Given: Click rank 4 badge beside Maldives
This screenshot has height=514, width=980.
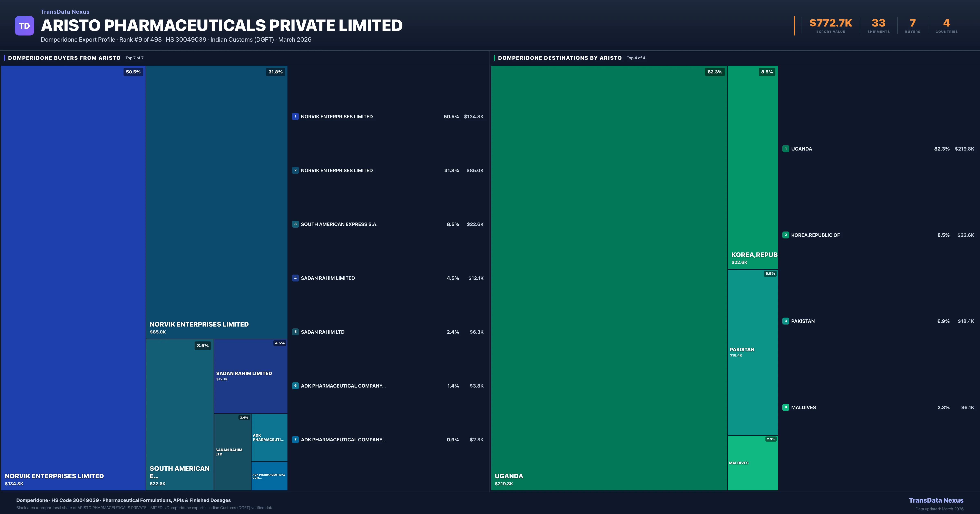Looking at the screenshot, I should click(x=786, y=407).
